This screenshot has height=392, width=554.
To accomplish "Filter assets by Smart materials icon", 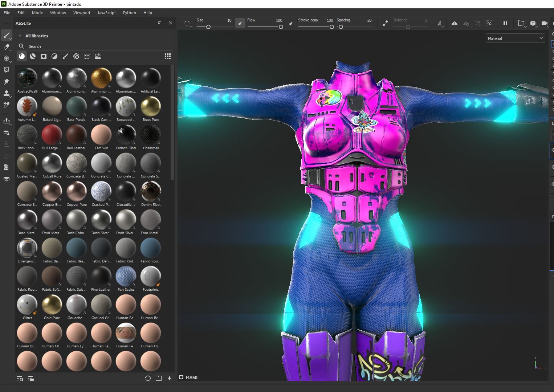I will (x=33, y=56).
